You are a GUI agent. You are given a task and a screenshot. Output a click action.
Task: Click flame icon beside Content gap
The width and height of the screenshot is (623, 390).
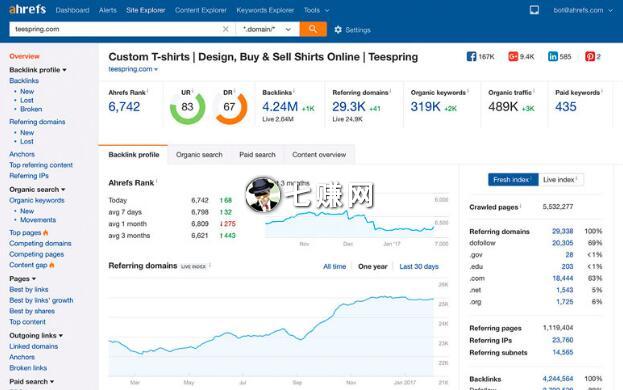click(x=52, y=265)
